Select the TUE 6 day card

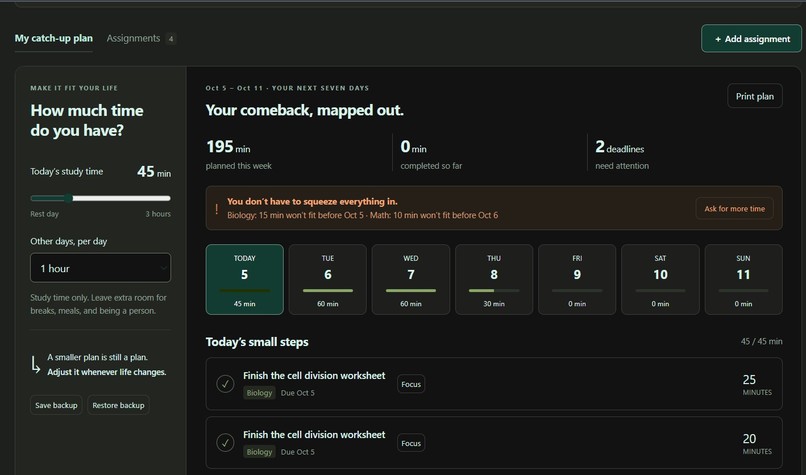click(x=327, y=279)
